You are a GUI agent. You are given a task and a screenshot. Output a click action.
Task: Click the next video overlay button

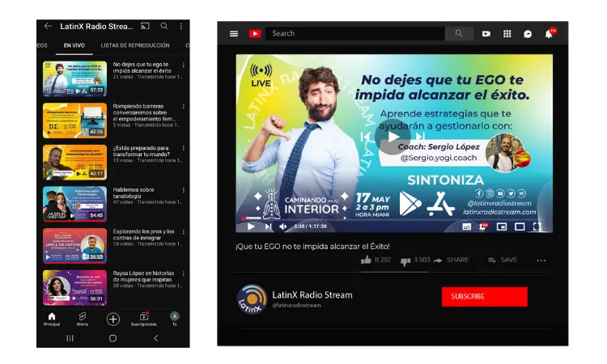point(420,137)
